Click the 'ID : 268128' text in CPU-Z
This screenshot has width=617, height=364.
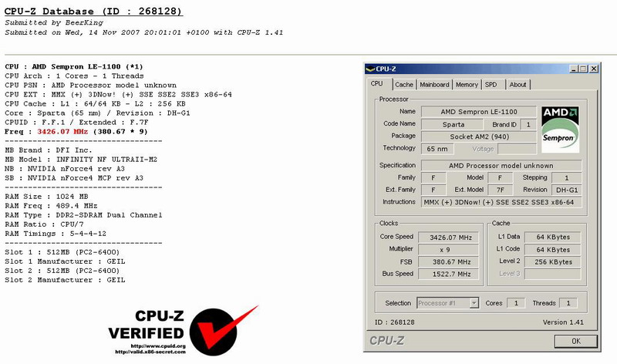(x=395, y=322)
